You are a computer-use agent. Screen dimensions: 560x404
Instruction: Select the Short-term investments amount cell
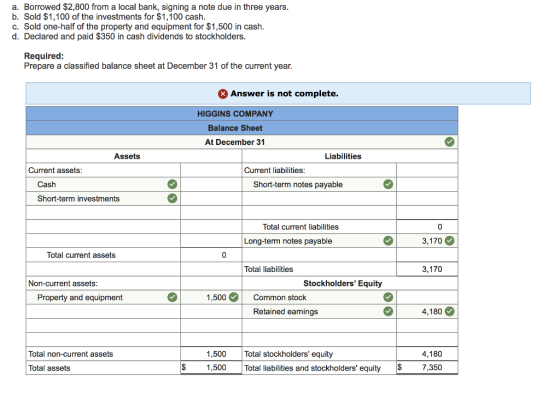[x=211, y=198]
